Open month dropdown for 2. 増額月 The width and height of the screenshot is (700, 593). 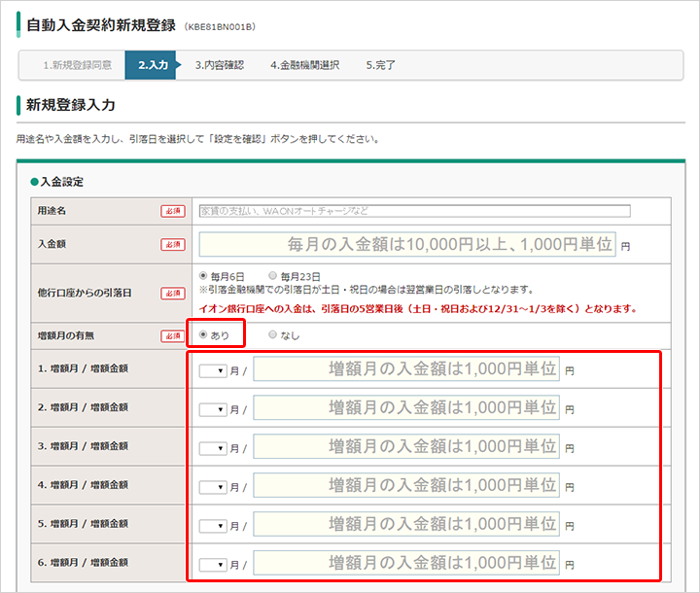[x=213, y=409]
